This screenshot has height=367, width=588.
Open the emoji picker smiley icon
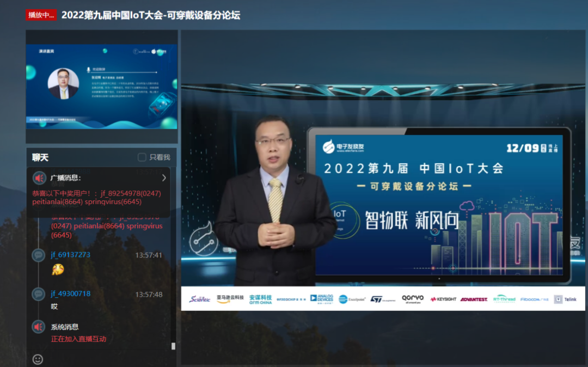38,359
